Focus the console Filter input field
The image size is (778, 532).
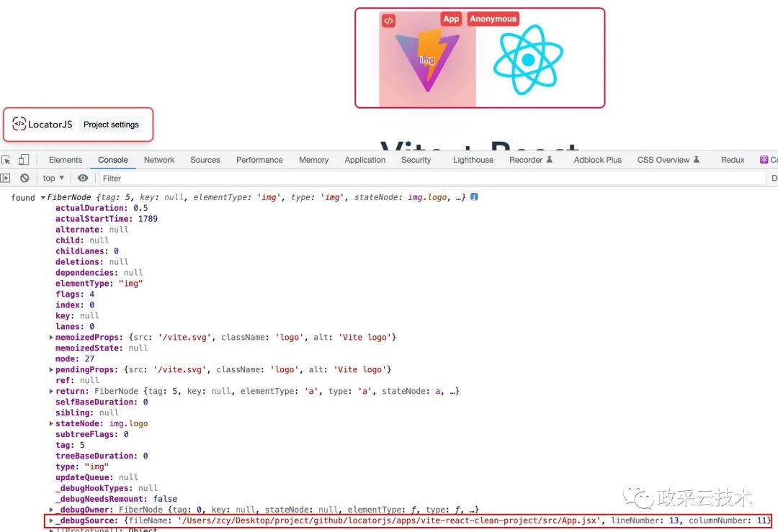pyautogui.click(x=432, y=178)
